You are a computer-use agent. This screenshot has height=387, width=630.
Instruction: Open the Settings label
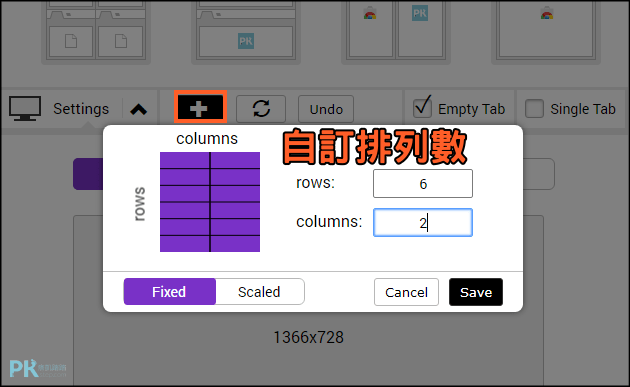[x=81, y=109]
